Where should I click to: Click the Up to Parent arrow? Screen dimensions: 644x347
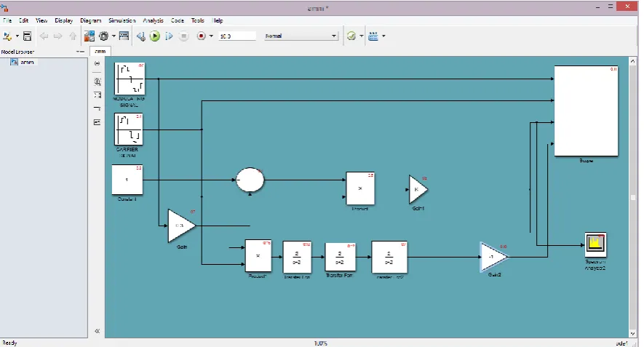[x=73, y=36]
